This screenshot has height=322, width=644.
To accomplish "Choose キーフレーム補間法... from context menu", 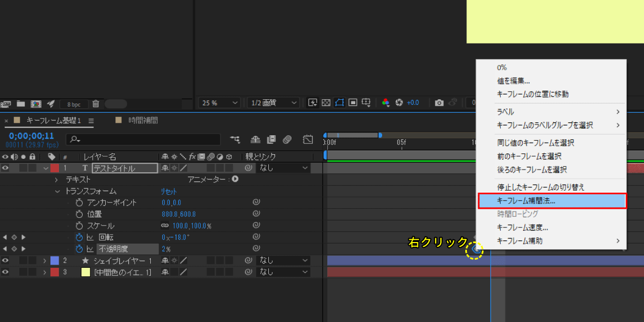I will click(x=552, y=201).
